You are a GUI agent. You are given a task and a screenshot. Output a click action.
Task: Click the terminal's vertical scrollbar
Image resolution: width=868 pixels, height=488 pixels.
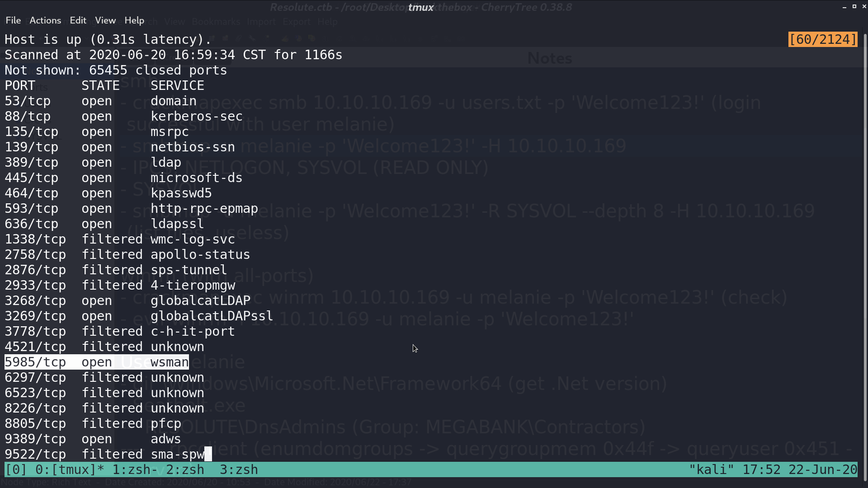tap(864, 253)
